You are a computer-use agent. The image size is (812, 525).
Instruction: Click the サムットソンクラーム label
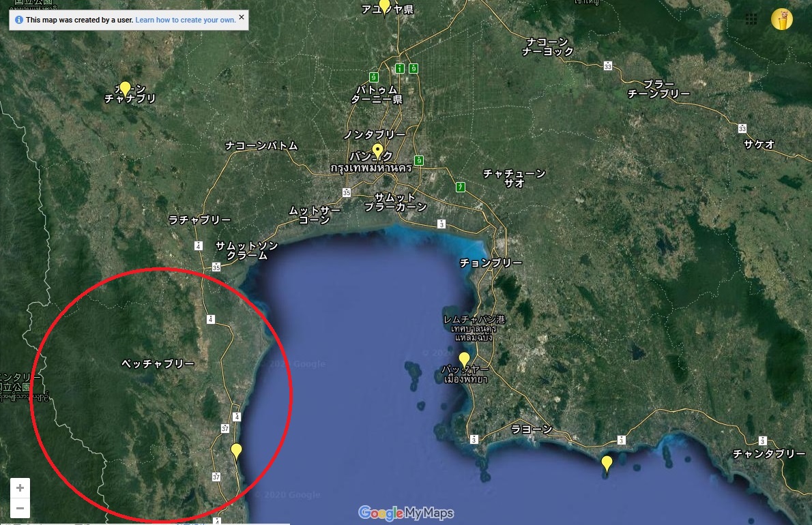click(x=247, y=250)
